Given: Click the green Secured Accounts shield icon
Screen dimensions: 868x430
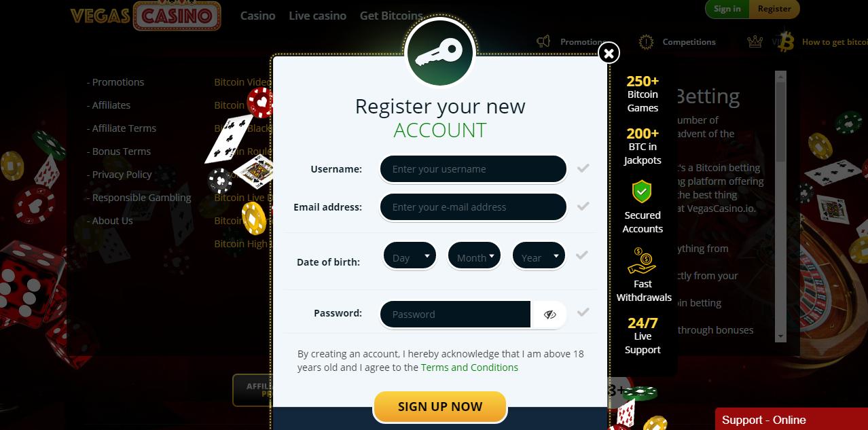Looking at the screenshot, I should click(x=642, y=192).
